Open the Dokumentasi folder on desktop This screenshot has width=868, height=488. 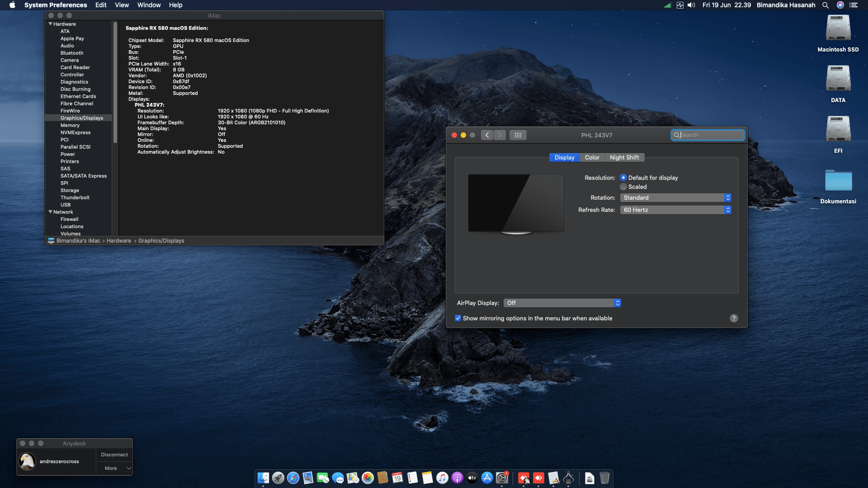[x=838, y=181]
